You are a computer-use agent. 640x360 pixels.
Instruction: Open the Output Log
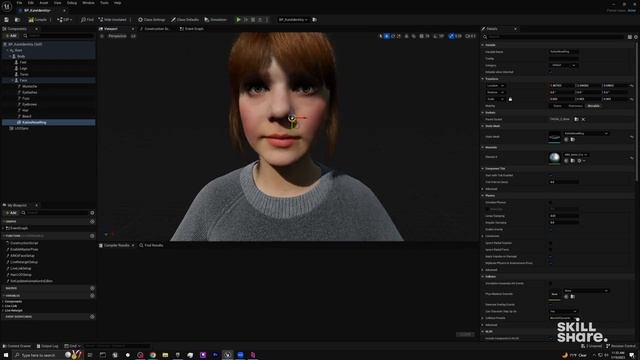(47, 346)
